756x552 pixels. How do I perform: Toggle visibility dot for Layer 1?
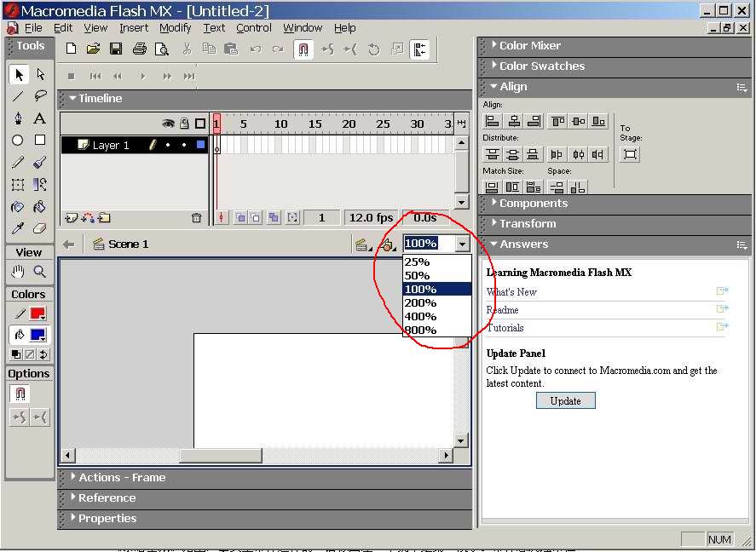click(x=168, y=145)
